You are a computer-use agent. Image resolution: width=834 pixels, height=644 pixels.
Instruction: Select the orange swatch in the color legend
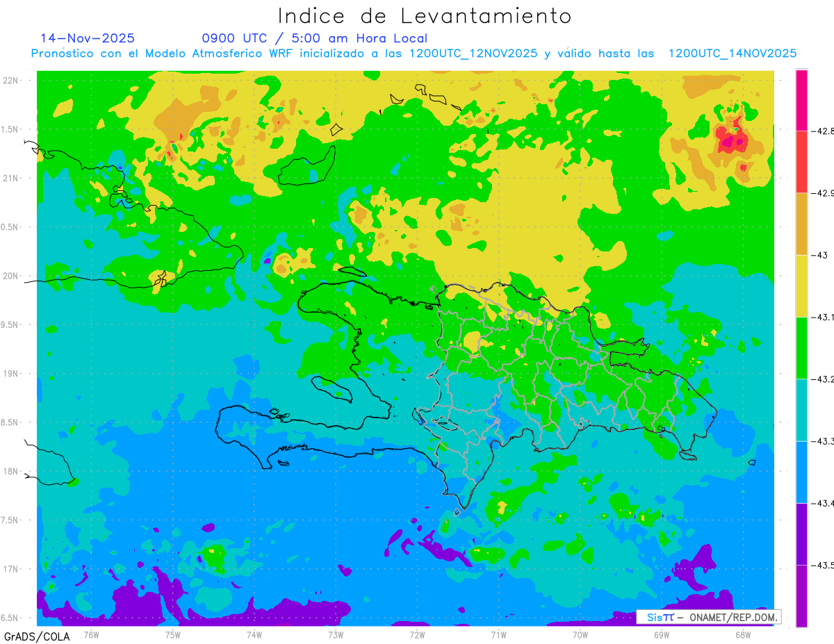click(x=801, y=224)
